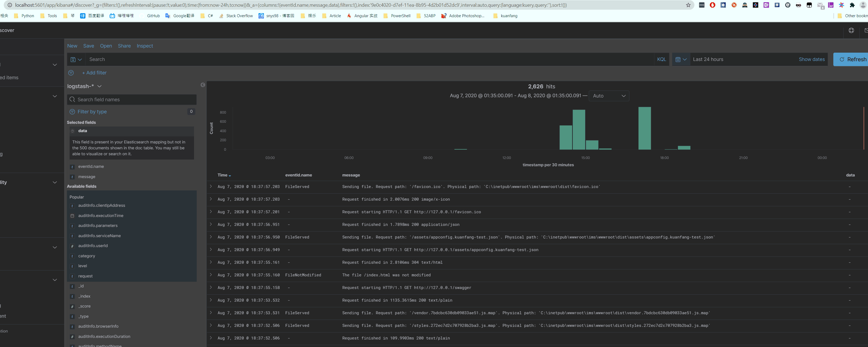Click the small histogram bar after 18:00

tap(684, 147)
